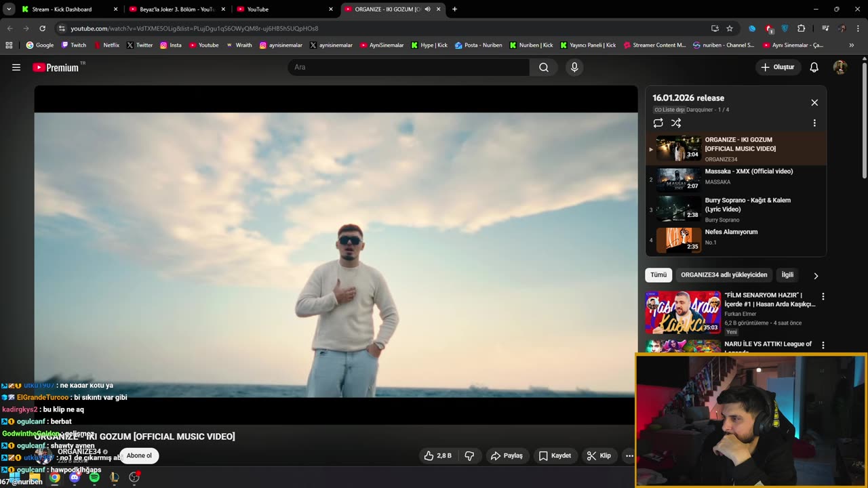The image size is (868, 488).
Task: Show more filter chips with right arrow
Action: click(816, 276)
